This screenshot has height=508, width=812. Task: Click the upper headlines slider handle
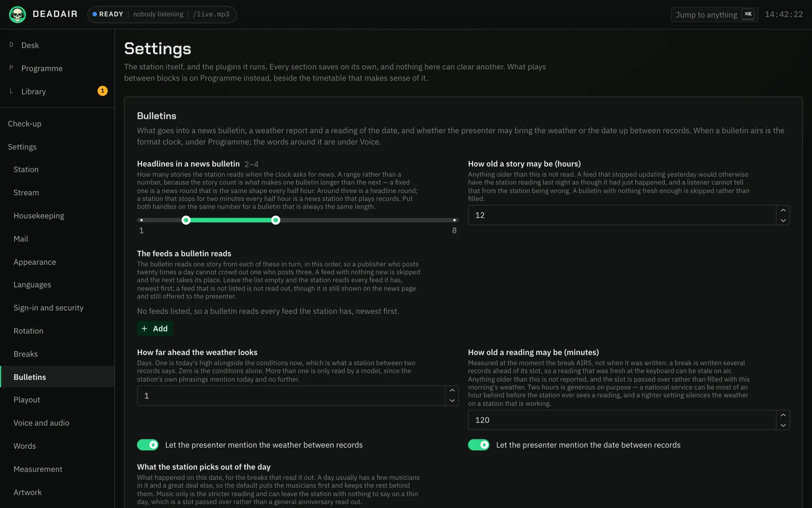pyautogui.click(x=276, y=220)
